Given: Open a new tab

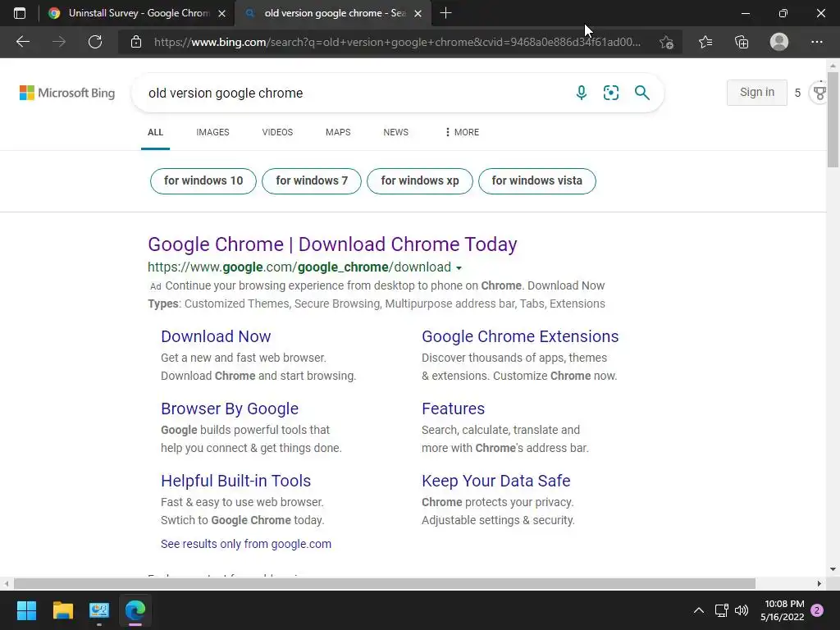Looking at the screenshot, I should tap(445, 13).
